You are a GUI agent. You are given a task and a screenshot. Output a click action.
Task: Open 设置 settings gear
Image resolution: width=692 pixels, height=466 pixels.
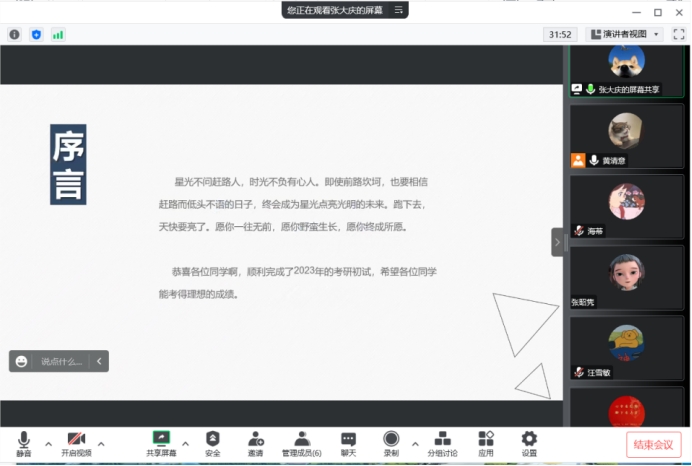529,443
